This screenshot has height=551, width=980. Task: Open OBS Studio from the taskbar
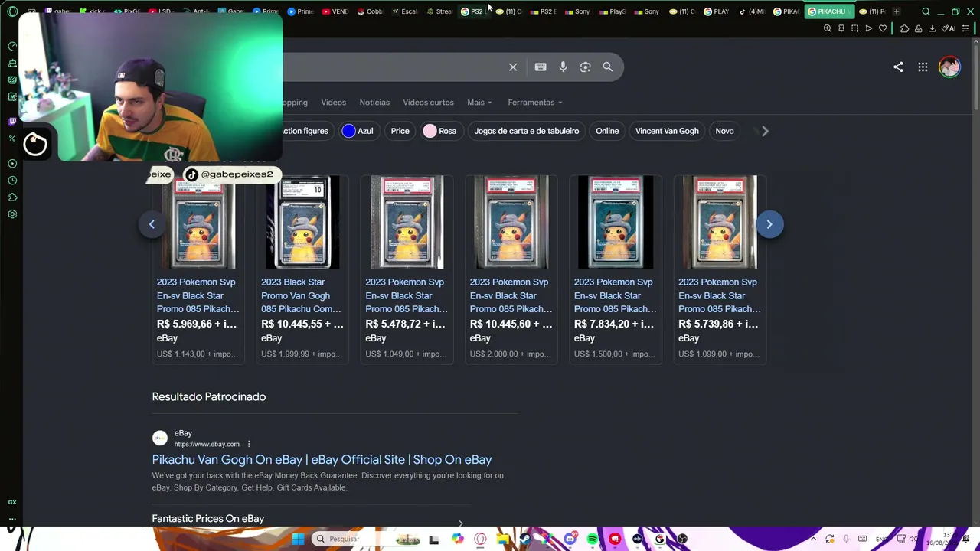(681, 539)
